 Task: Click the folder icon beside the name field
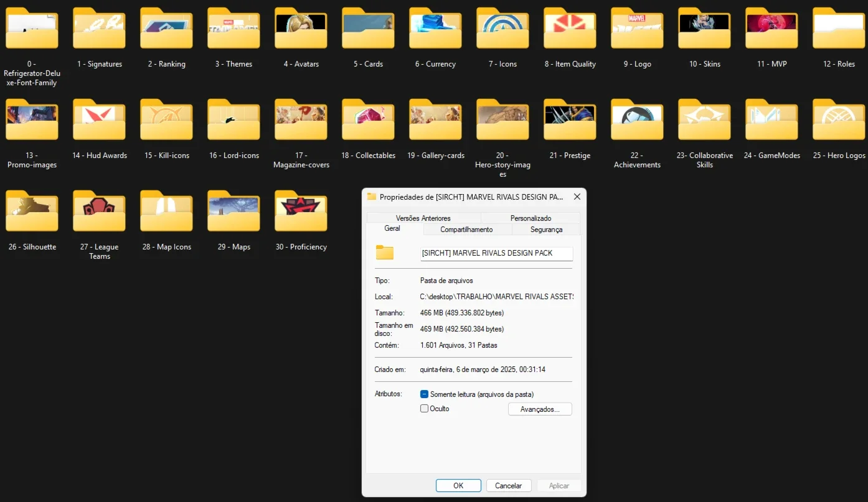coord(385,253)
